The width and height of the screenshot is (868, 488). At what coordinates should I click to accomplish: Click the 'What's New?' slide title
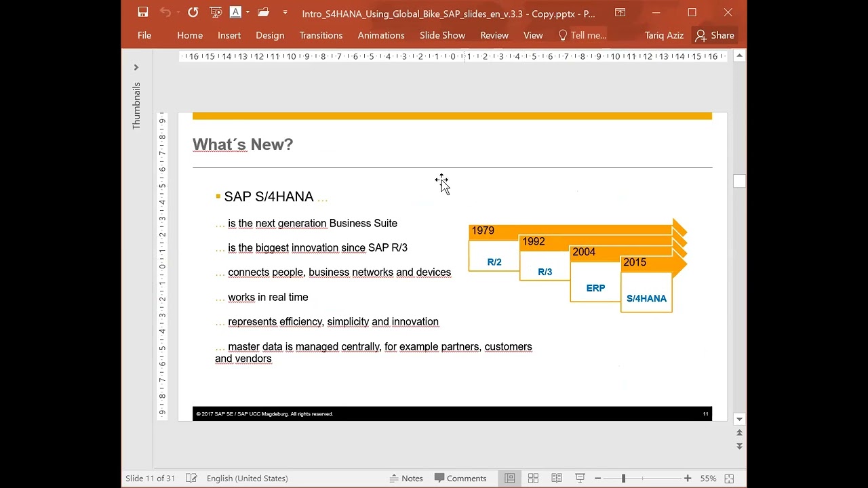point(243,144)
